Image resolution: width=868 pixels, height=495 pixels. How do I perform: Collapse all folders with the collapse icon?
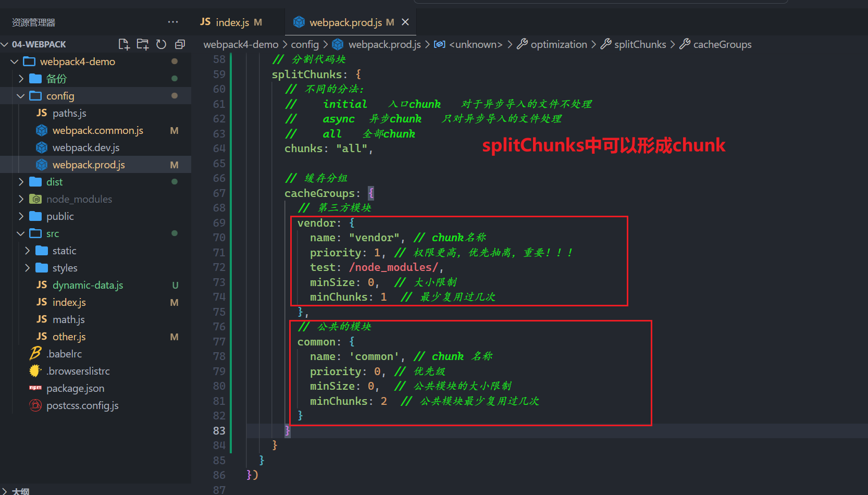coord(180,44)
